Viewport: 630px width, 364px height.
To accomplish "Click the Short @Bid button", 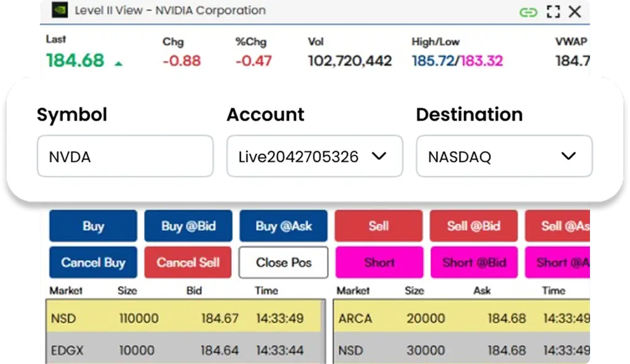I will pos(474,263).
